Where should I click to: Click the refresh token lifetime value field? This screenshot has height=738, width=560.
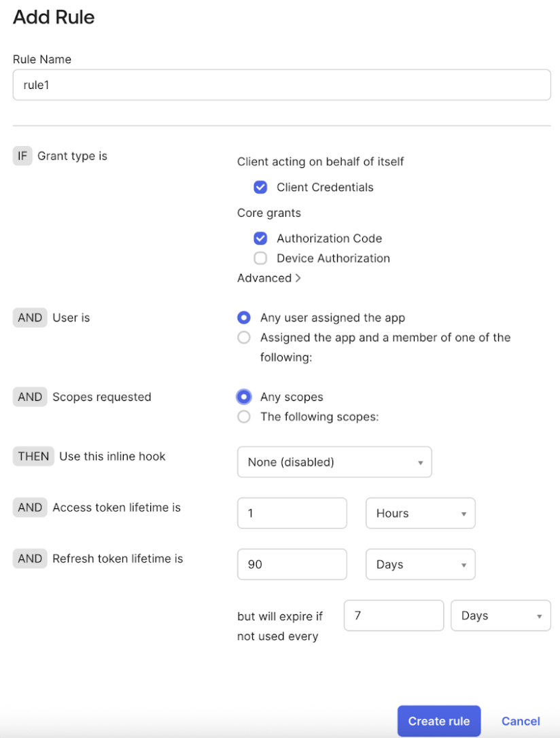tap(292, 565)
